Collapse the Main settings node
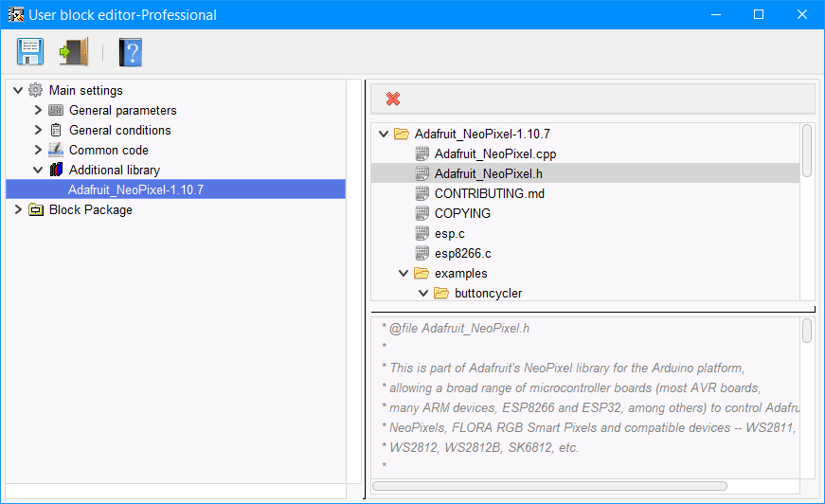Viewport: 825px width, 504px height. coord(18,90)
